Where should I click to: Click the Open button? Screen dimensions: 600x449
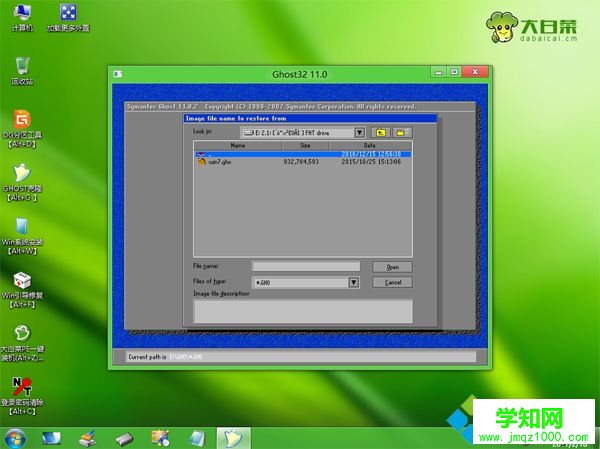[x=393, y=267]
